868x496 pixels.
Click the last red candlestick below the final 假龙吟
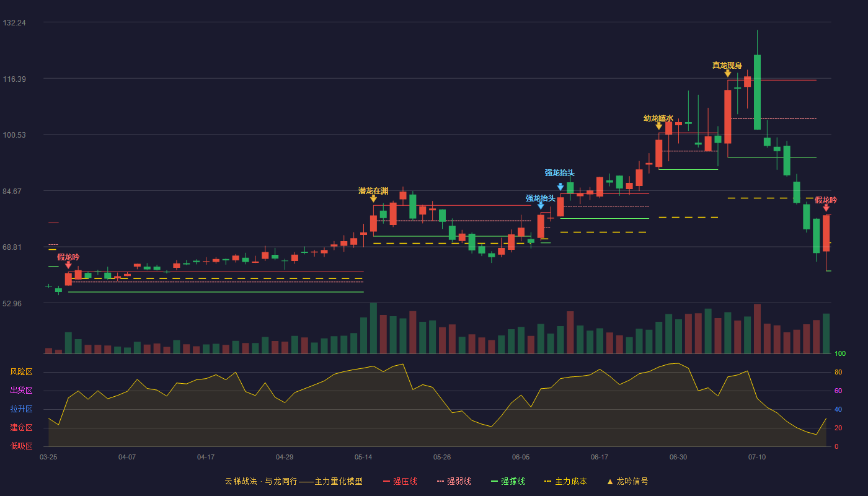tap(826, 233)
